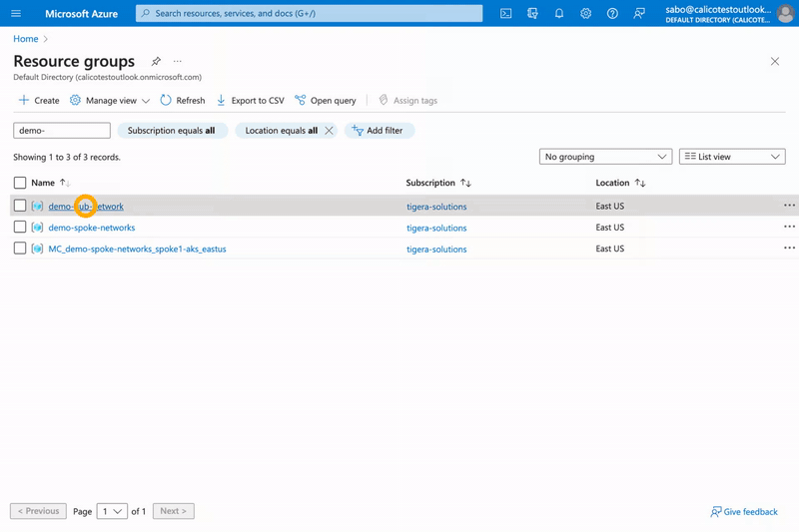799x532 pixels.
Task: Click resource group icon of demo-hub-network
Action: (37, 207)
